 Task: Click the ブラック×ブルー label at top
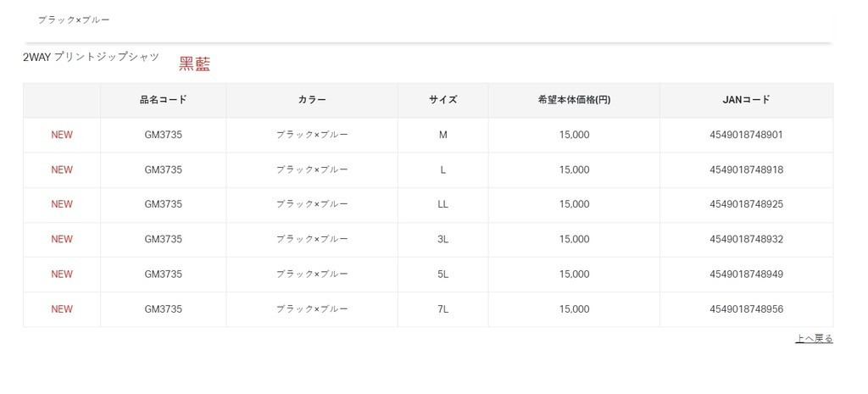(x=74, y=19)
